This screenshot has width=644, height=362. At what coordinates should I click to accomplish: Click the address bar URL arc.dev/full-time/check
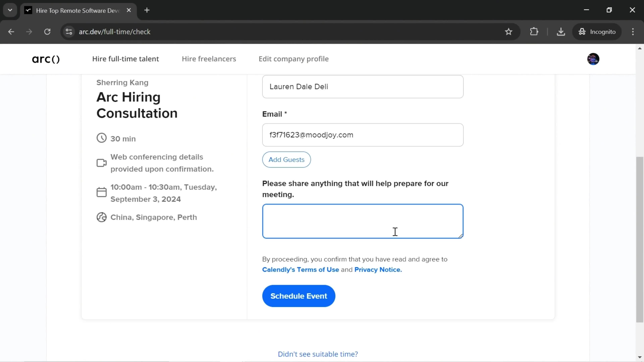(115, 32)
